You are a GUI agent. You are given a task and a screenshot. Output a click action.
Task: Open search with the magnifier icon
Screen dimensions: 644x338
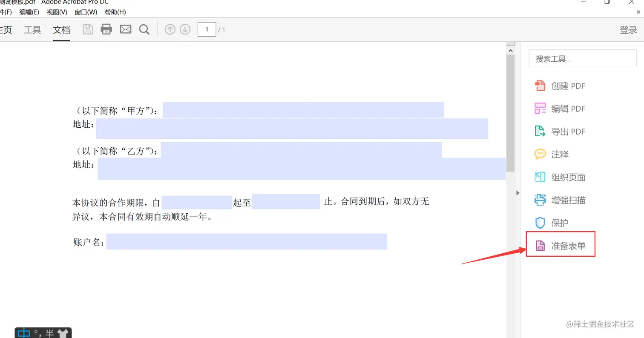pos(144,29)
